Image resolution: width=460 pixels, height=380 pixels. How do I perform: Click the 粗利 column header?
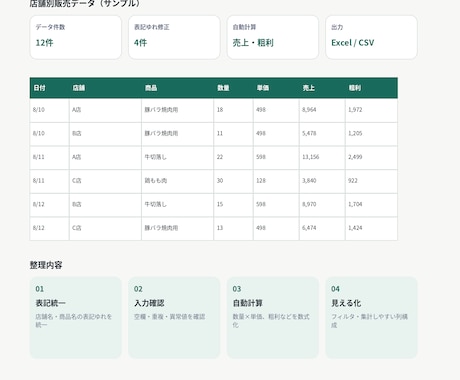[x=371, y=88]
